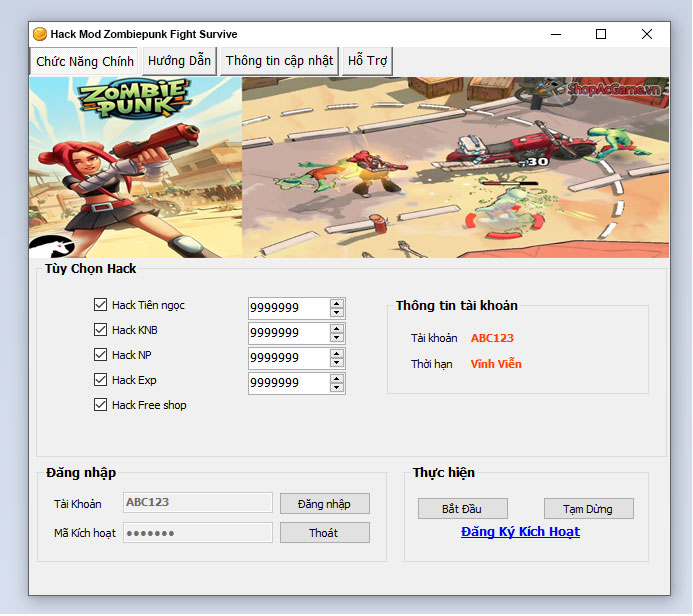Image resolution: width=693 pixels, height=616 pixels.
Task: Close the Hack Mod Zombiepunk window
Action: point(647,34)
